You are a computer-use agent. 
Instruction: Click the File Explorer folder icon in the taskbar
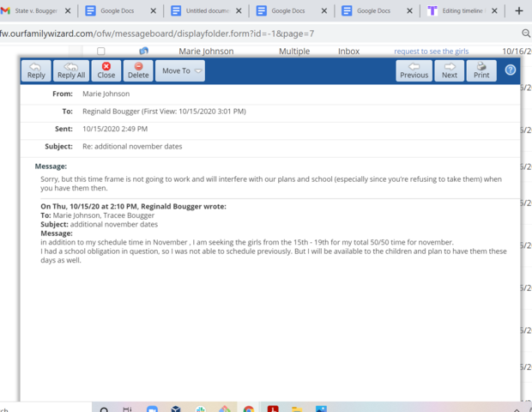[x=297, y=409]
